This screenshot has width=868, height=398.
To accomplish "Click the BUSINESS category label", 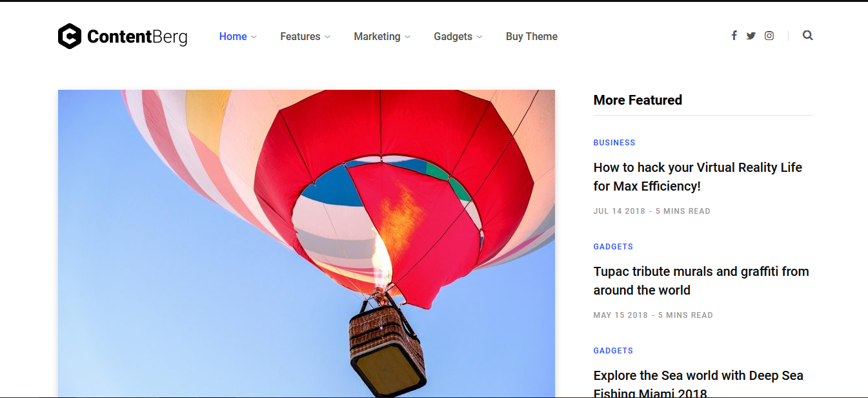I will pos(614,142).
